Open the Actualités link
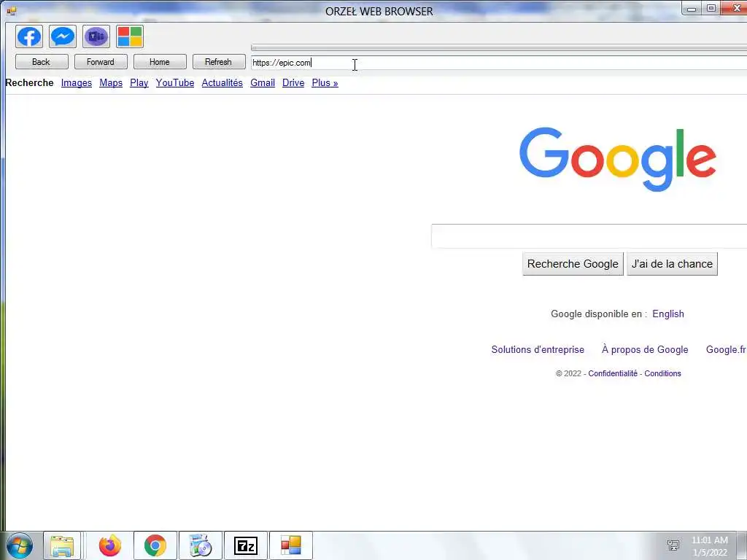 click(222, 83)
